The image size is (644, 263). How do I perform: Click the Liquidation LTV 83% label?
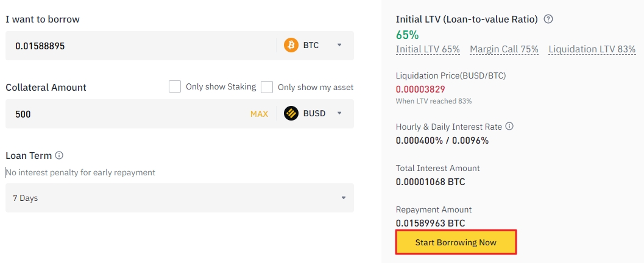592,49
